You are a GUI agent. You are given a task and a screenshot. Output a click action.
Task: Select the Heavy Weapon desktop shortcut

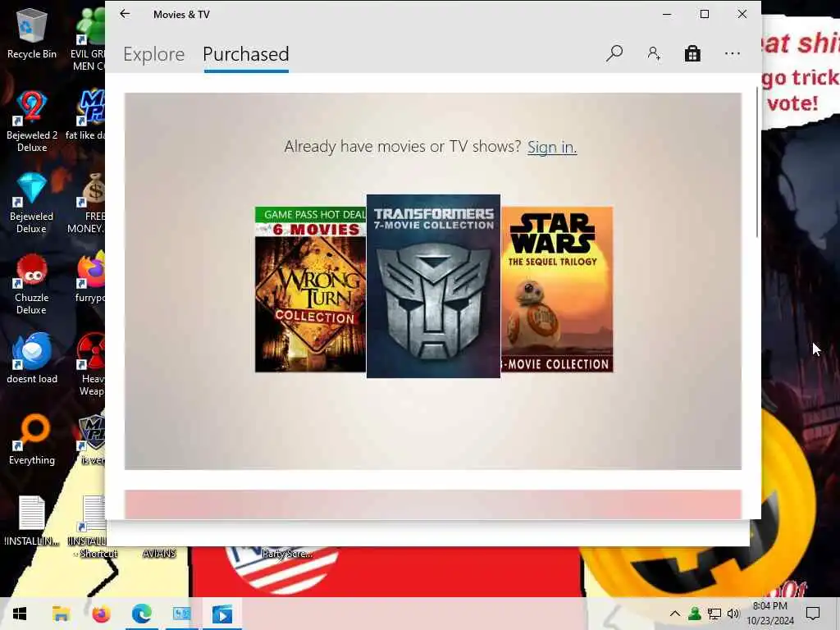coord(90,365)
